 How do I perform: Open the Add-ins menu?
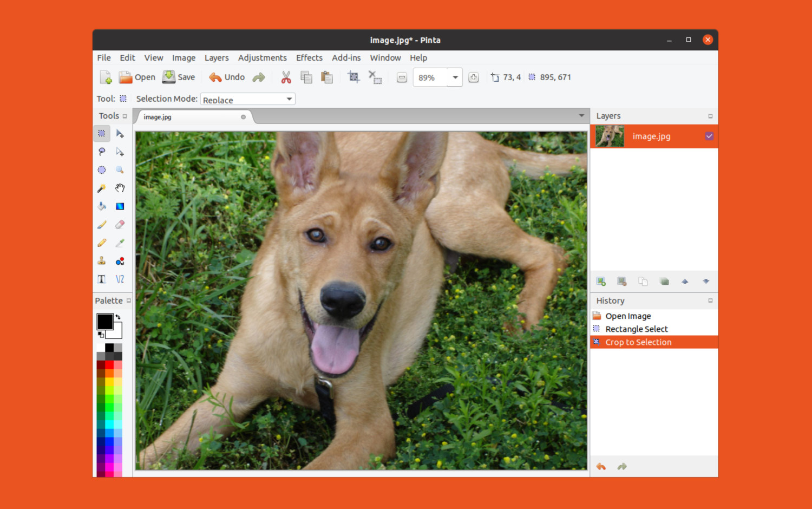[346, 58]
